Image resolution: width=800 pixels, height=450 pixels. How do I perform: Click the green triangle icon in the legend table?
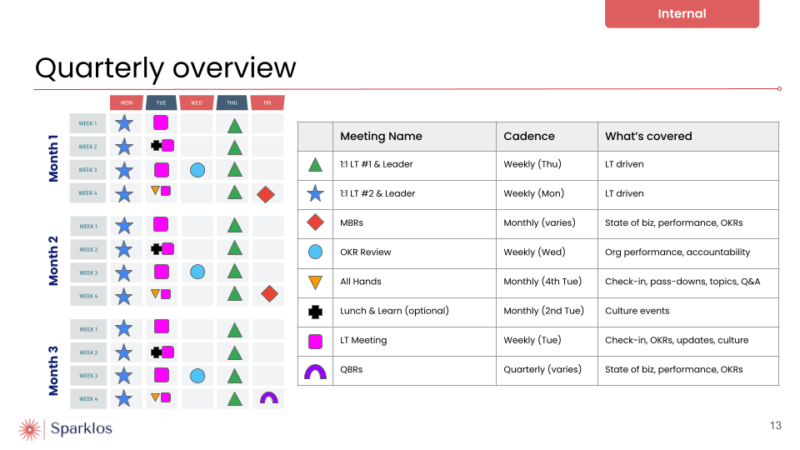tap(315, 165)
